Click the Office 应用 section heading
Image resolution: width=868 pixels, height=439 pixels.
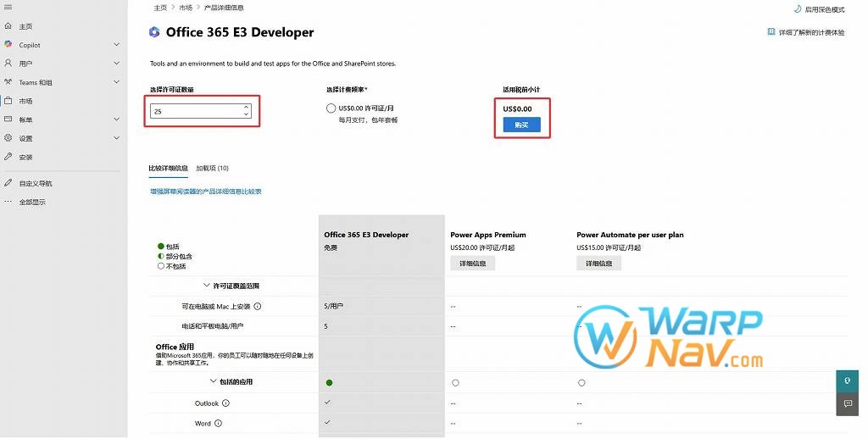175,347
